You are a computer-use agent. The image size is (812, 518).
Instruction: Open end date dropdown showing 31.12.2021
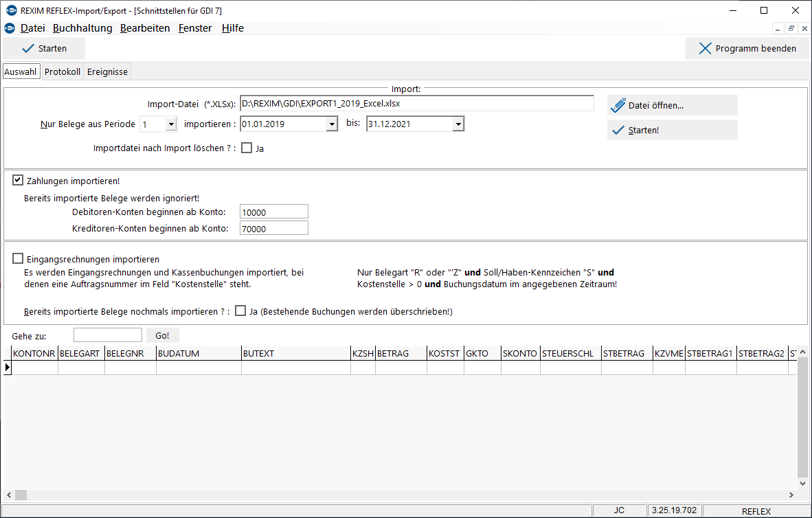click(x=458, y=124)
